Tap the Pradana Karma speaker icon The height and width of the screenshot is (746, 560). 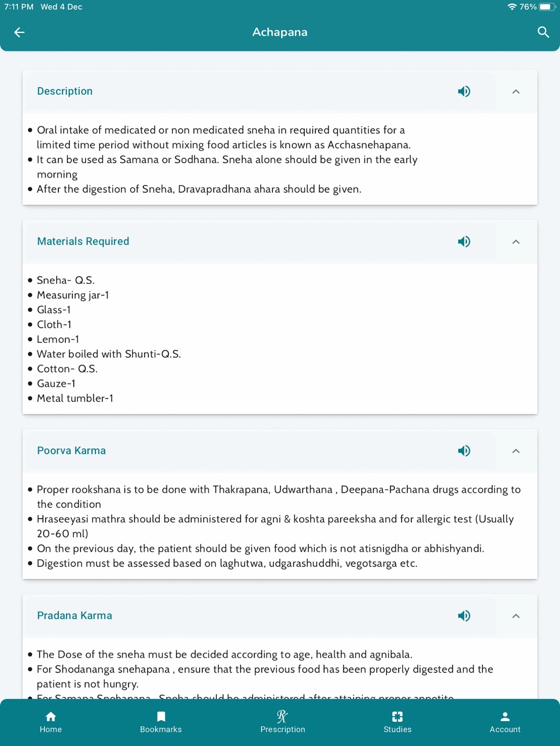(x=464, y=616)
